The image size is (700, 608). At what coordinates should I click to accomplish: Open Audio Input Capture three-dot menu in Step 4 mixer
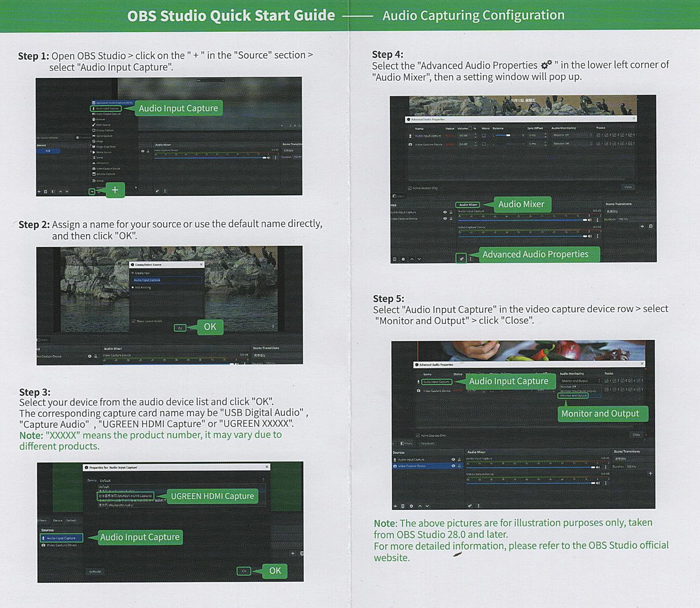pyautogui.click(x=598, y=220)
